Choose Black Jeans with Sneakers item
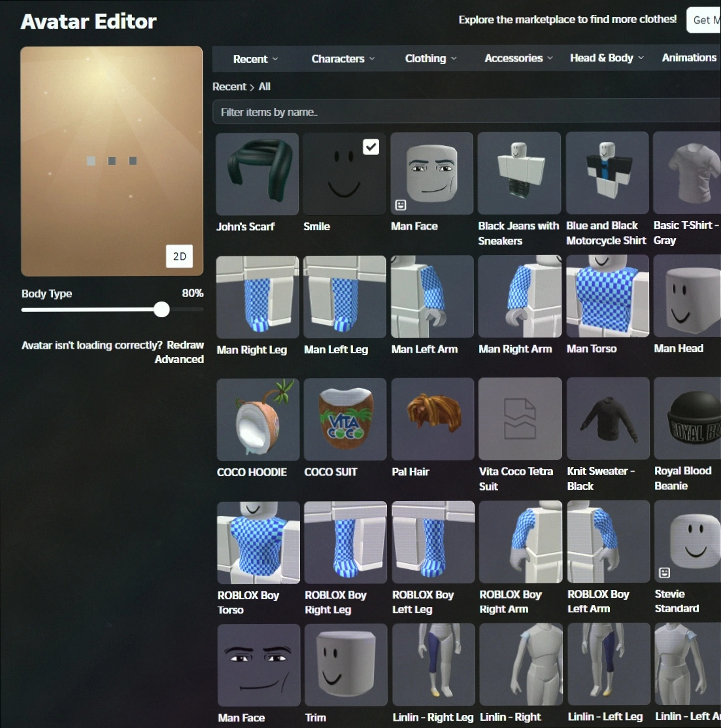Viewport: 721px width, 728px height. point(519,173)
